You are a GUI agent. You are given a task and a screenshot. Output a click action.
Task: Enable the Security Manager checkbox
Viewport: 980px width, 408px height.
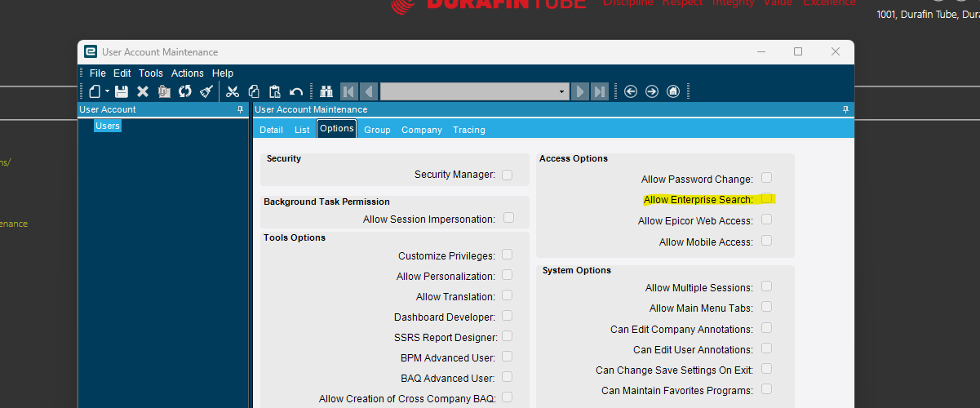[508, 175]
